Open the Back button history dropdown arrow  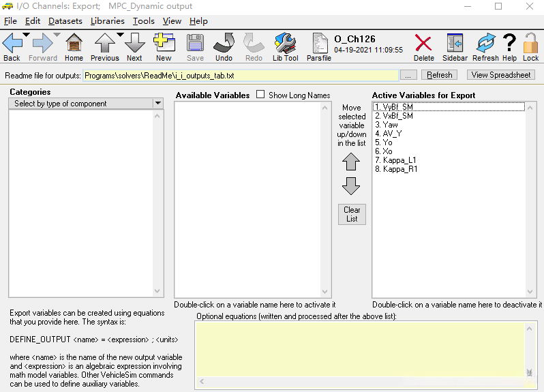tap(26, 35)
